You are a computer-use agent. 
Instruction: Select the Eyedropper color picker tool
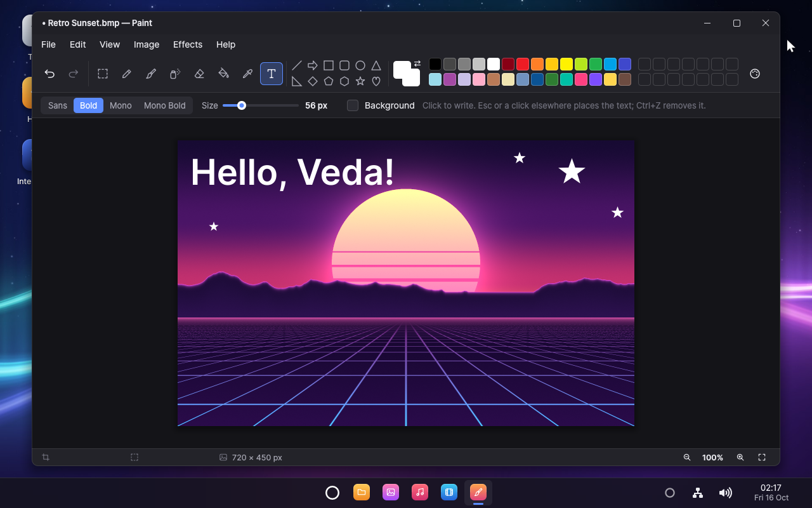tap(247, 74)
